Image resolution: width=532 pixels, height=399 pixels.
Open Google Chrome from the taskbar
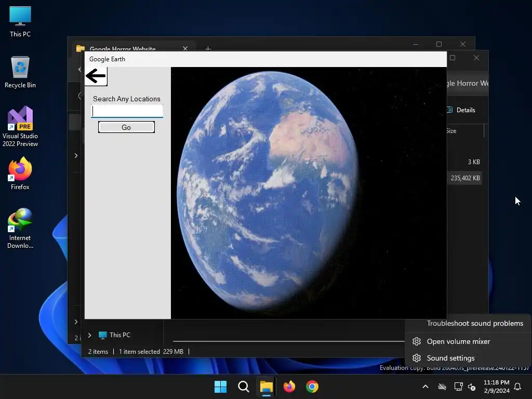pos(312,387)
